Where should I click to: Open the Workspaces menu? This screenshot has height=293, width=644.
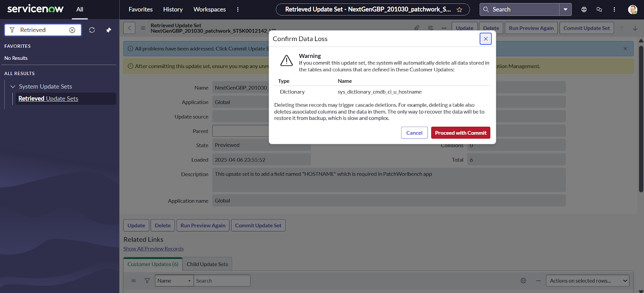coord(209,9)
